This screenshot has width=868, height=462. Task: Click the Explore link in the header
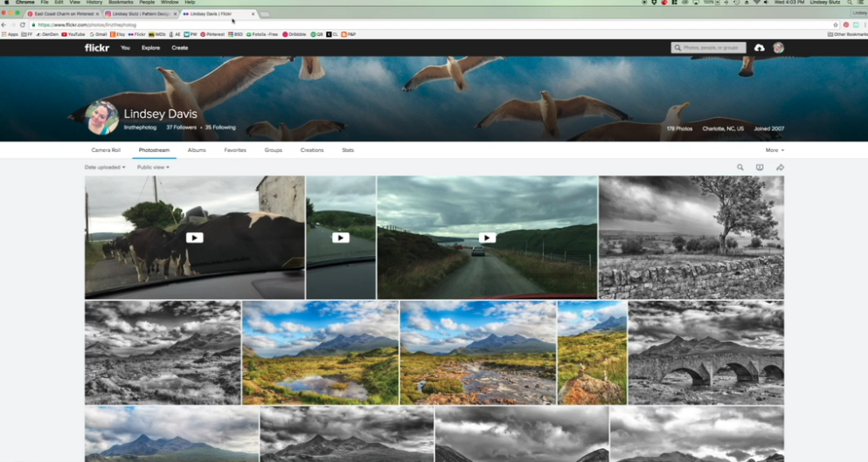click(151, 48)
